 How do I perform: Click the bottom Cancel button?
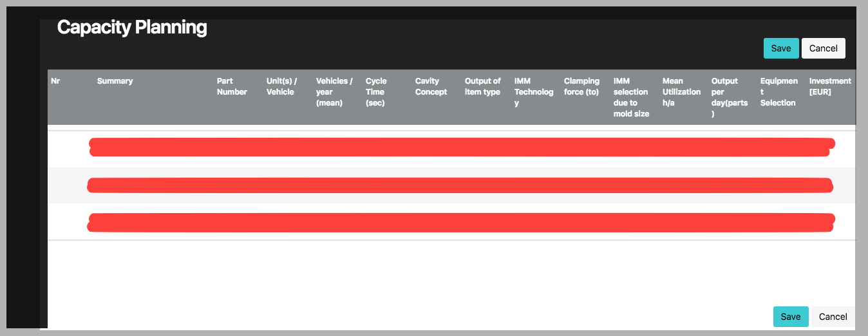pyautogui.click(x=833, y=317)
